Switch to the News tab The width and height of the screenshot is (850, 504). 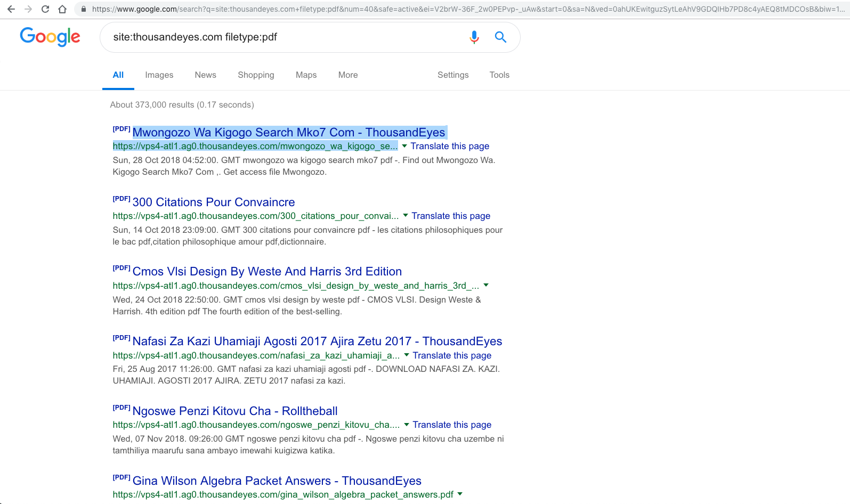pyautogui.click(x=206, y=75)
